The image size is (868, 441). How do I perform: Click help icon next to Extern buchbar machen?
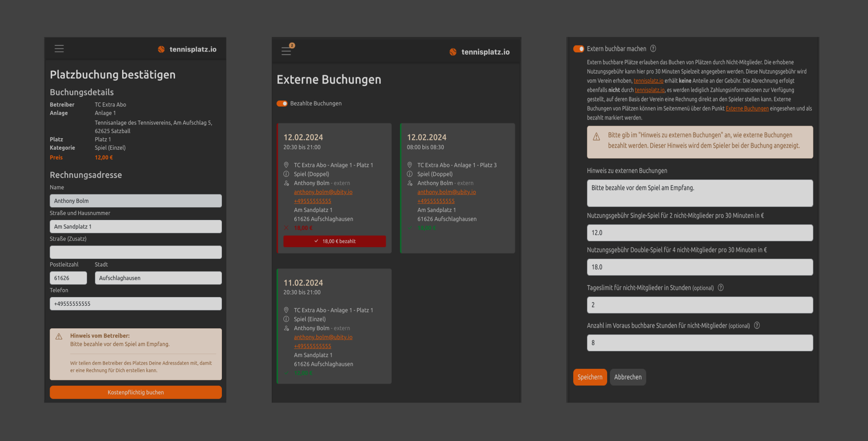click(653, 48)
